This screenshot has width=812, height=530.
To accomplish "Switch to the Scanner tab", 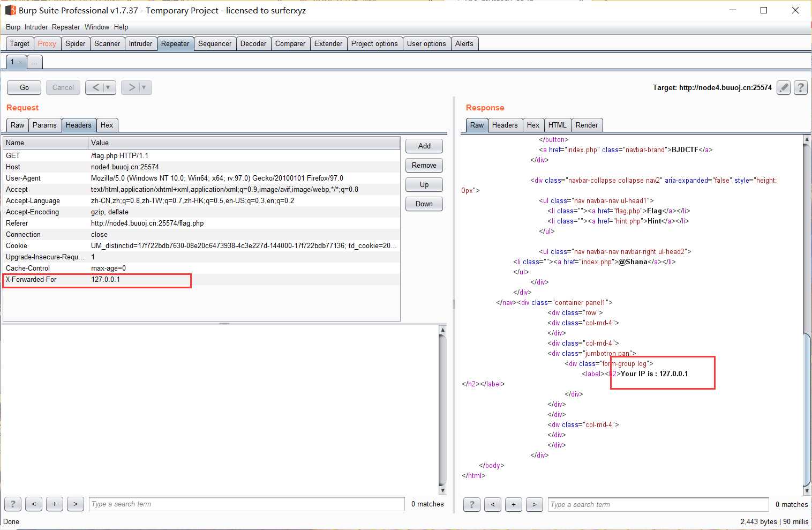I will 107,43.
